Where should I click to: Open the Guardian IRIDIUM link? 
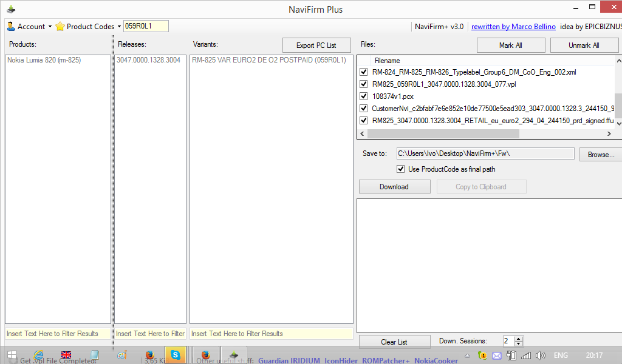[x=289, y=360]
